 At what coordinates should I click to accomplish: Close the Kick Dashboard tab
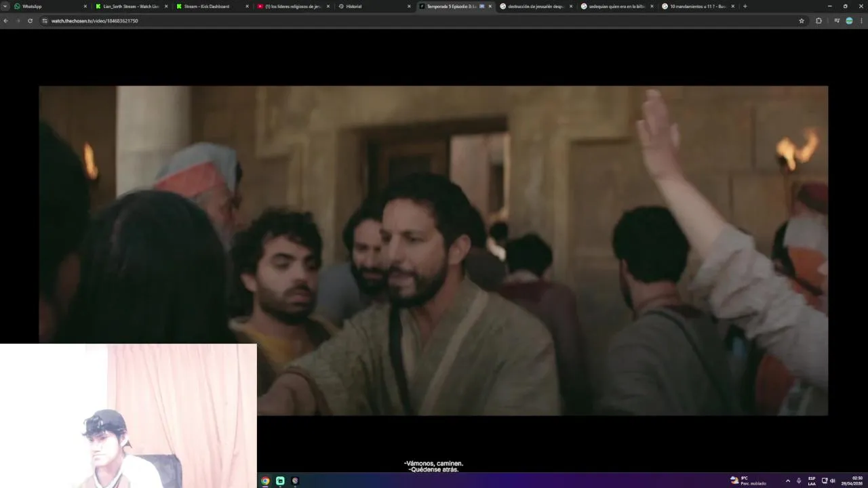point(247,6)
